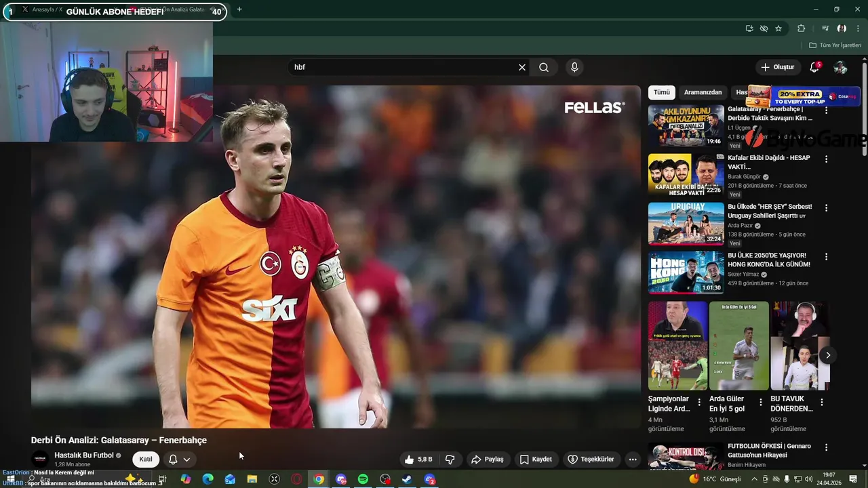
Task: Open the volume control in system tray
Action: (808, 479)
